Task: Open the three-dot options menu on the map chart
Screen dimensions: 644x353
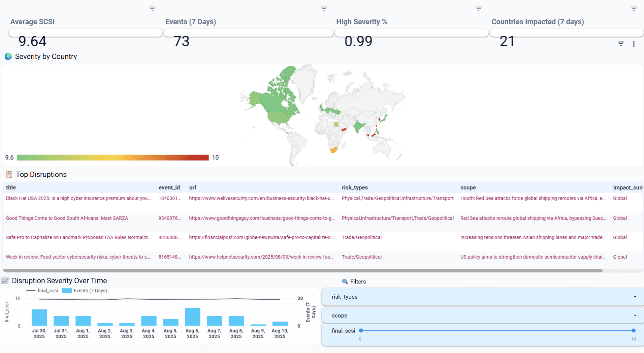Action: pyautogui.click(x=634, y=44)
